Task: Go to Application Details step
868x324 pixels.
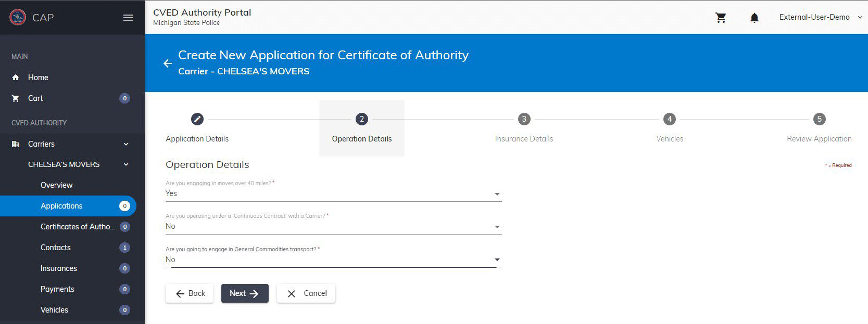Action: [x=197, y=139]
